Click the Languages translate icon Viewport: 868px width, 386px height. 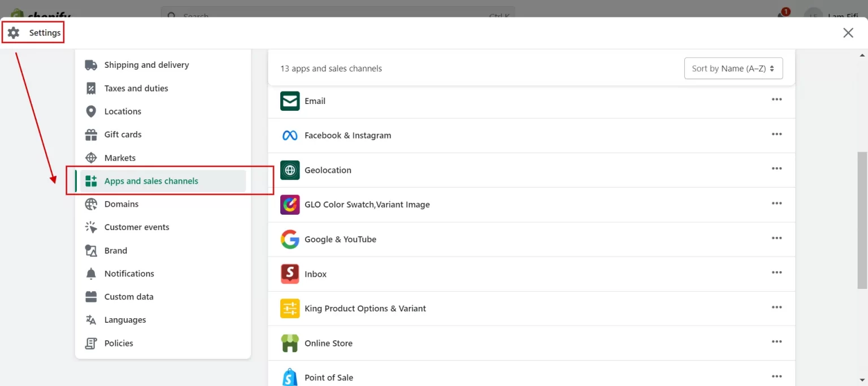click(91, 320)
